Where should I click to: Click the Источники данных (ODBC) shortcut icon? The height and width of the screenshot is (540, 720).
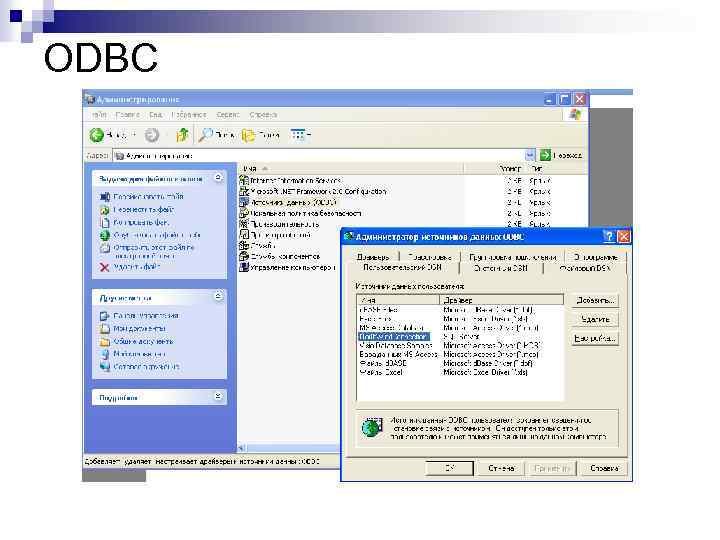click(x=244, y=202)
